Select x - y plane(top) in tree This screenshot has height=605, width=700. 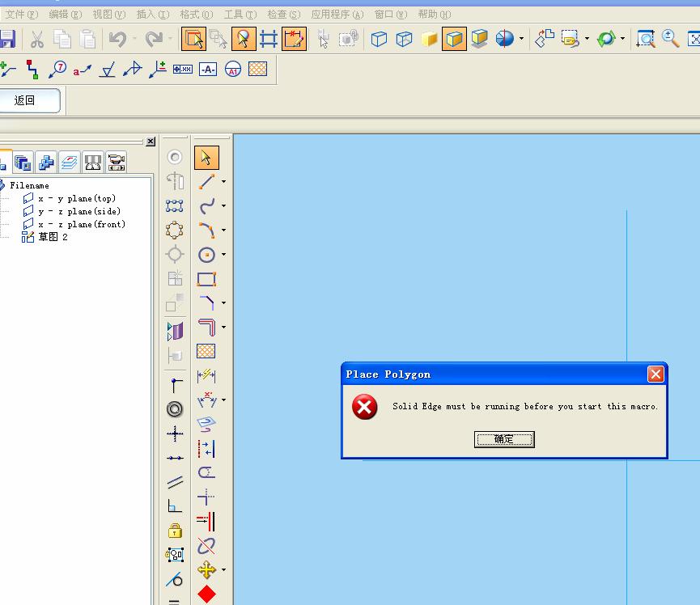[77, 198]
